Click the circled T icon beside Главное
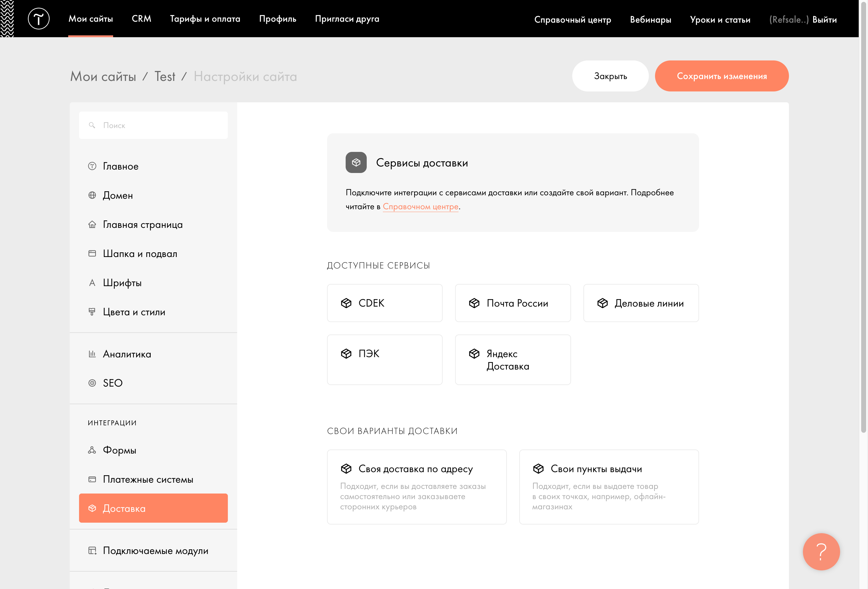 click(92, 166)
